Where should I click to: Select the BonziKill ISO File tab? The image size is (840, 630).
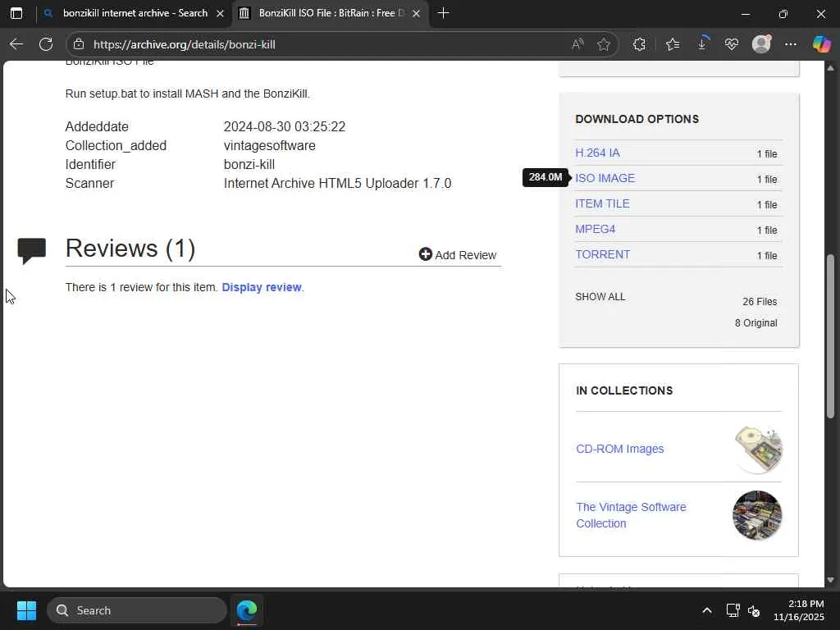pos(331,13)
